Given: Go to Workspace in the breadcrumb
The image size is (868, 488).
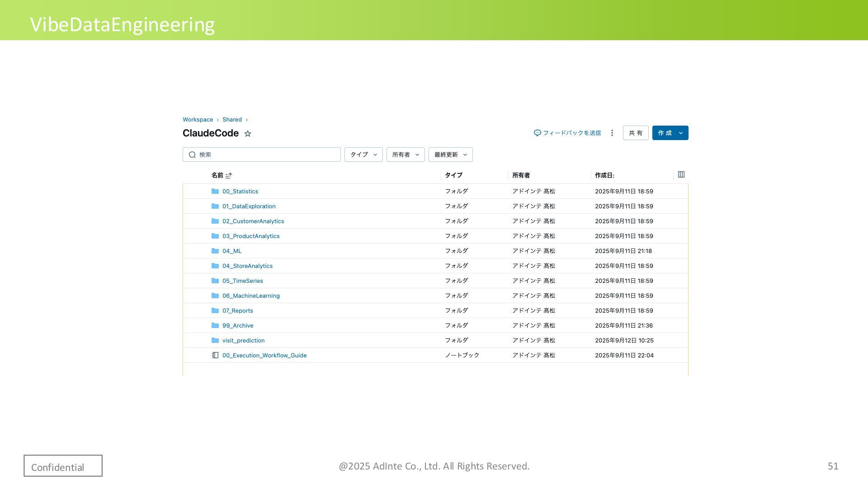Looking at the screenshot, I should [x=198, y=120].
